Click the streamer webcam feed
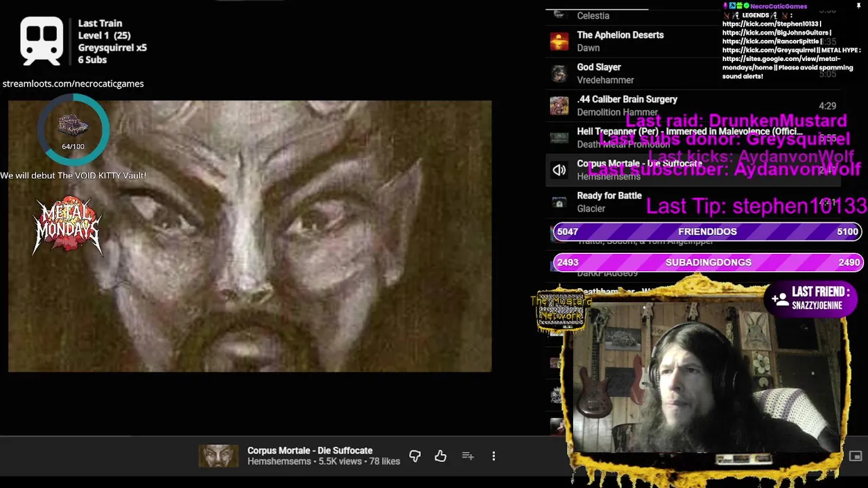868x488 pixels. pyautogui.click(x=705, y=376)
